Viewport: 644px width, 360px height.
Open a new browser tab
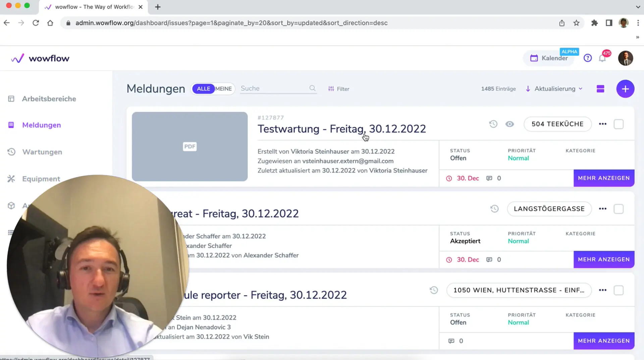point(158,7)
